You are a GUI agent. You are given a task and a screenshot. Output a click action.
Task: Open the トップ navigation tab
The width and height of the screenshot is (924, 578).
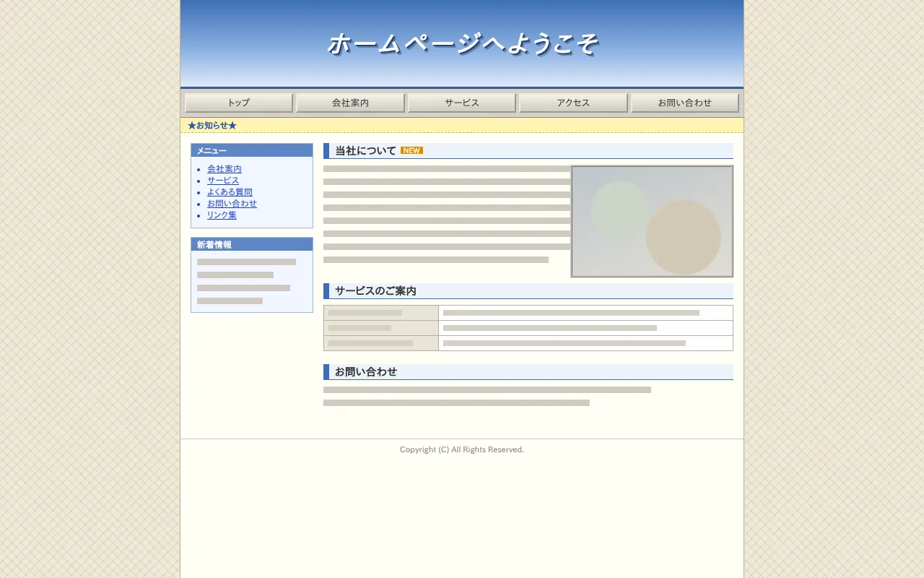[239, 103]
